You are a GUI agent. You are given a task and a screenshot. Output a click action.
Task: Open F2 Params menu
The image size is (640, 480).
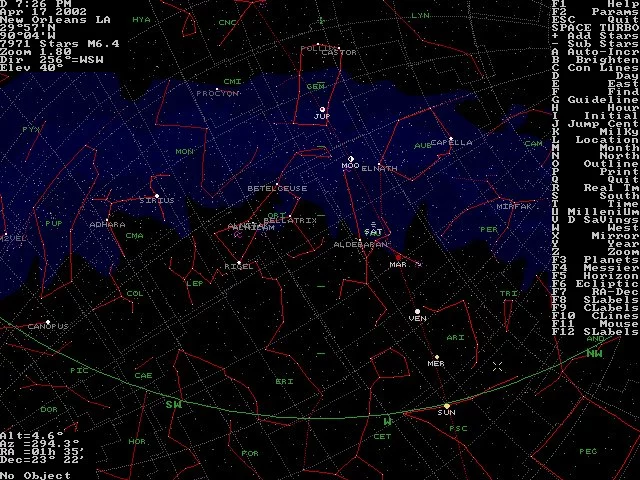coord(596,12)
